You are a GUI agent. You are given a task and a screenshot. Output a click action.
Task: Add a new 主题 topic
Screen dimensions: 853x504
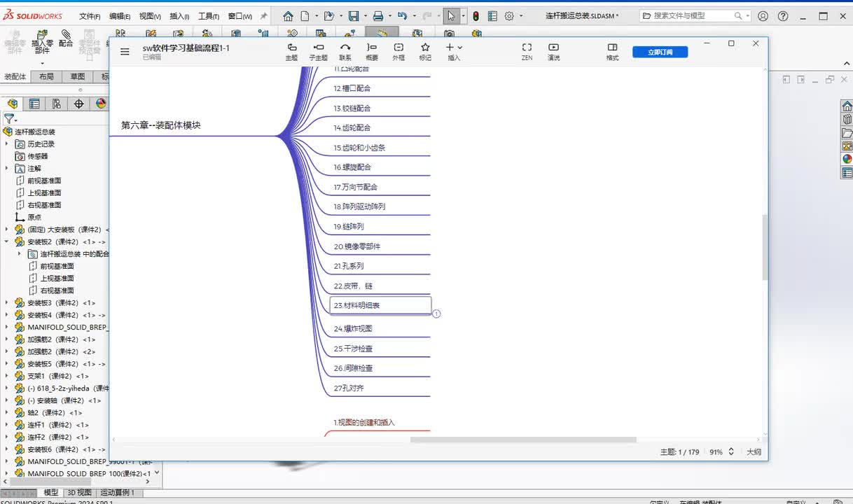click(291, 52)
